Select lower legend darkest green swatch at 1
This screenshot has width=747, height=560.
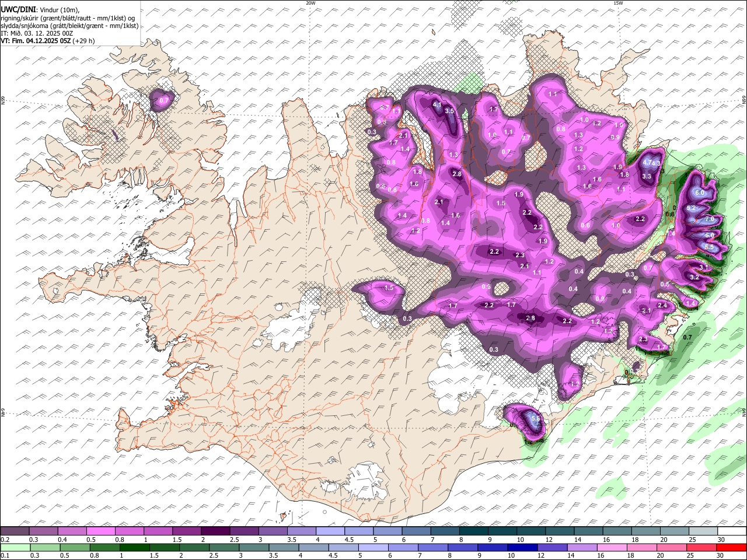[134, 547]
